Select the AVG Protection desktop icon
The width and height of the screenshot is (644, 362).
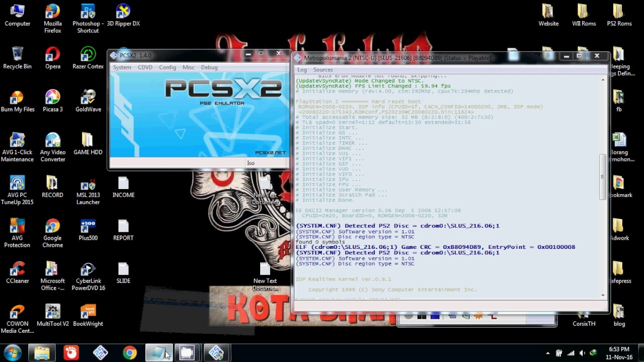pos(18,233)
